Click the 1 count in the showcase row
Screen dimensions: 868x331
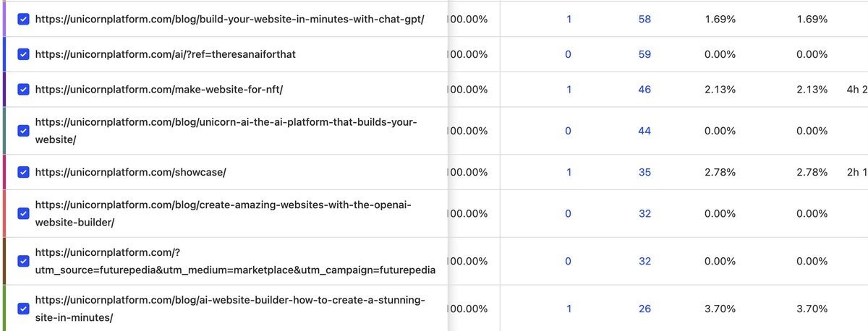[x=569, y=172]
